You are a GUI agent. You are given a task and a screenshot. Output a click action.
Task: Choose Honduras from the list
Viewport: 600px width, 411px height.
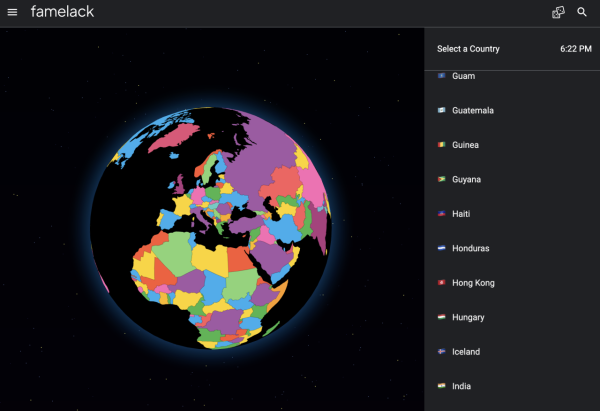(x=469, y=249)
